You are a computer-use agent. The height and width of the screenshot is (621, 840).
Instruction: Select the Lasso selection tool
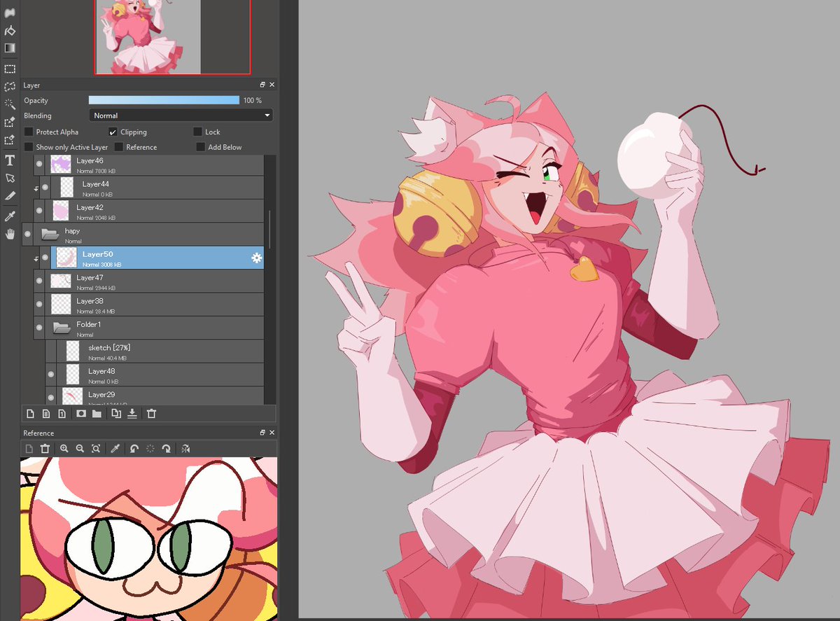coord(10,87)
